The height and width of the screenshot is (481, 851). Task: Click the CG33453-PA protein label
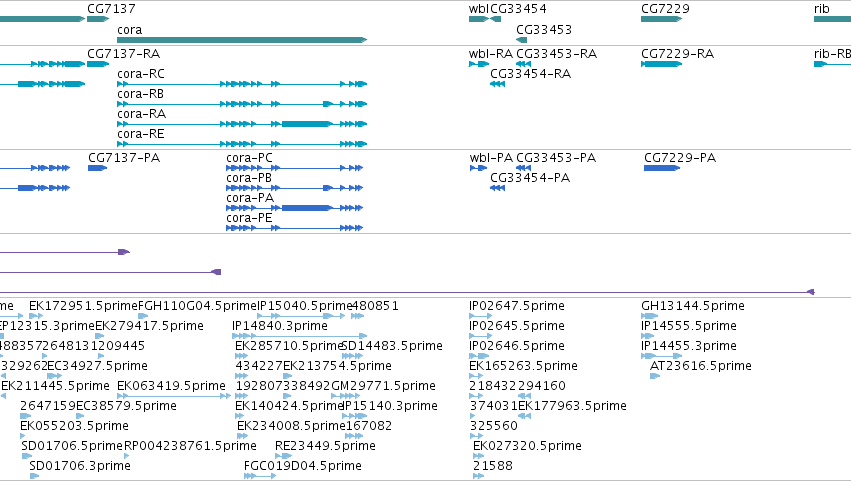(556, 158)
